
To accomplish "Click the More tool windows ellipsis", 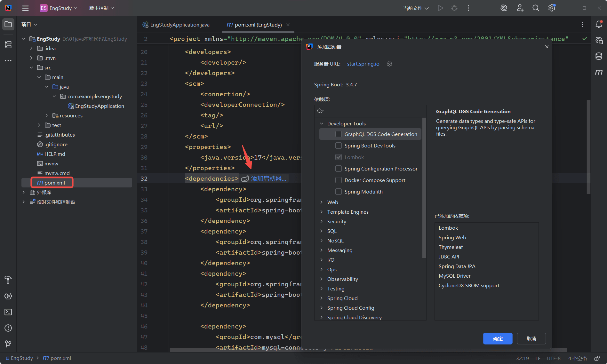I will click(x=8, y=60).
